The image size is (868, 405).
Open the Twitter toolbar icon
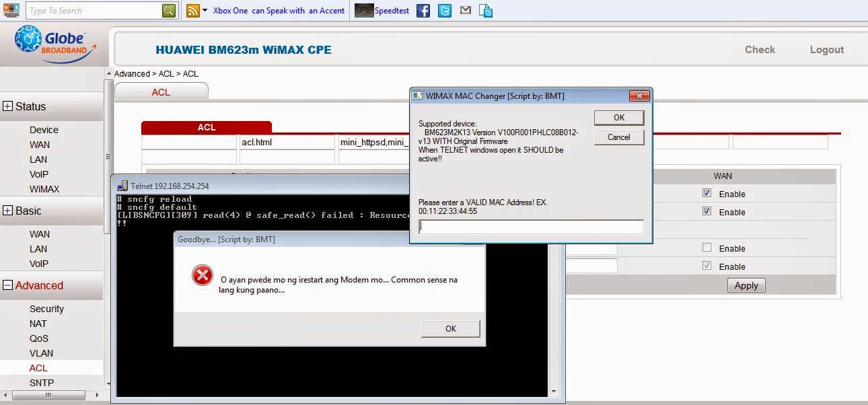[444, 11]
